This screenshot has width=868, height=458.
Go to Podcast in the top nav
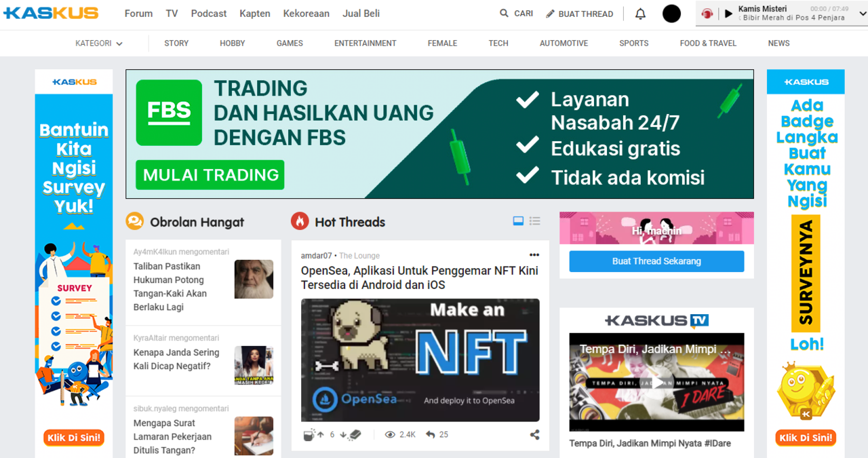click(x=209, y=14)
